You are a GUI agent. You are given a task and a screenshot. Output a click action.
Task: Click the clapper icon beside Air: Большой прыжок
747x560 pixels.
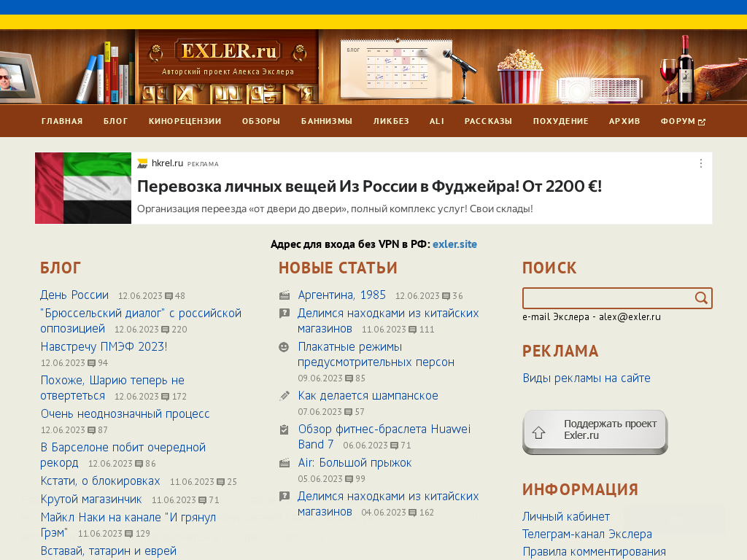coord(285,463)
